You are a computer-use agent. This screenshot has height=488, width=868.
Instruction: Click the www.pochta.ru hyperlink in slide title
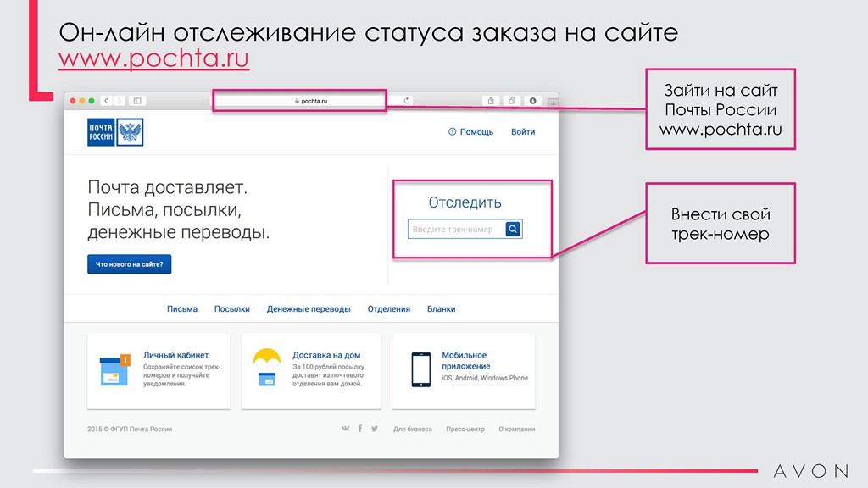point(154,58)
